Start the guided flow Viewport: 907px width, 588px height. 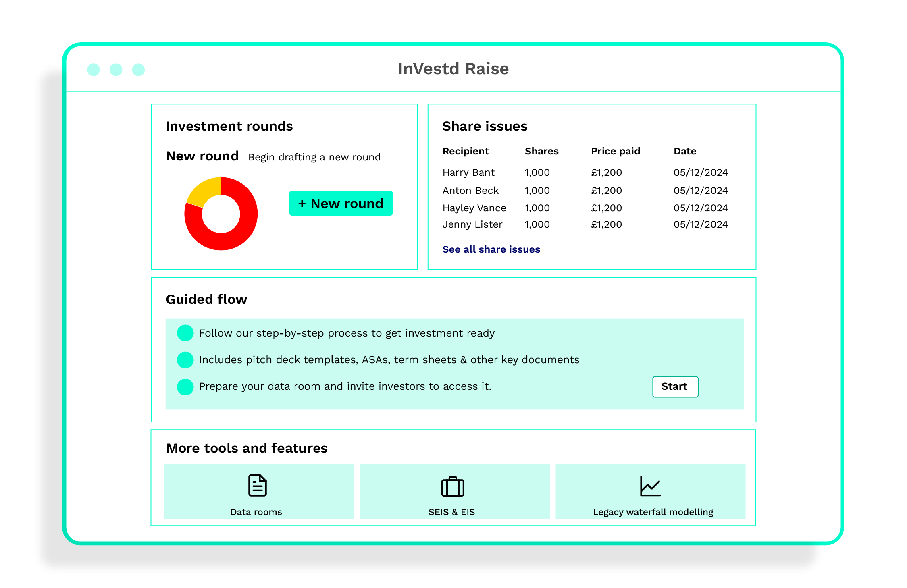(675, 386)
